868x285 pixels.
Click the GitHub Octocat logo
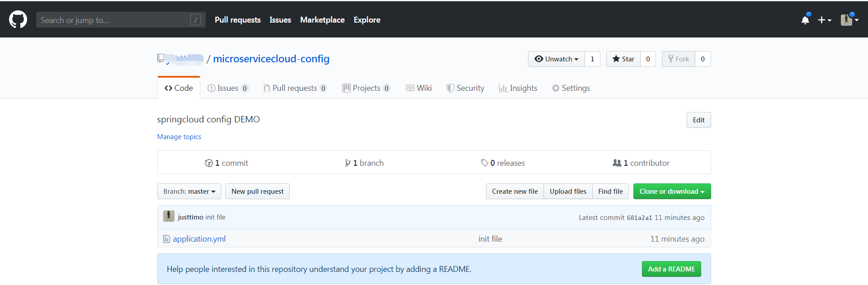click(18, 20)
